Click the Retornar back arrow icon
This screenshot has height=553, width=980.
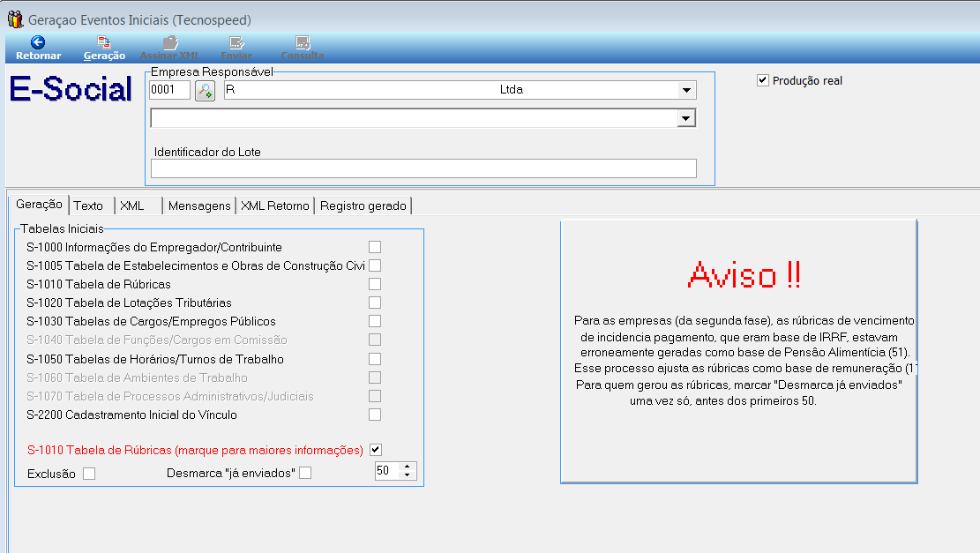pos(38,42)
